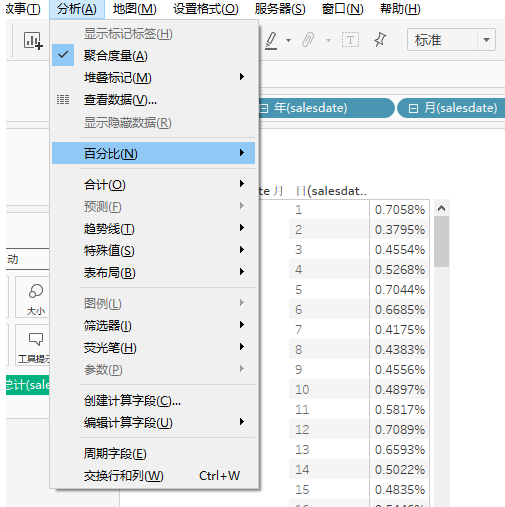505x507 pixels.
Task: Open the 帮助(H) menu
Action: pyautogui.click(x=400, y=9)
